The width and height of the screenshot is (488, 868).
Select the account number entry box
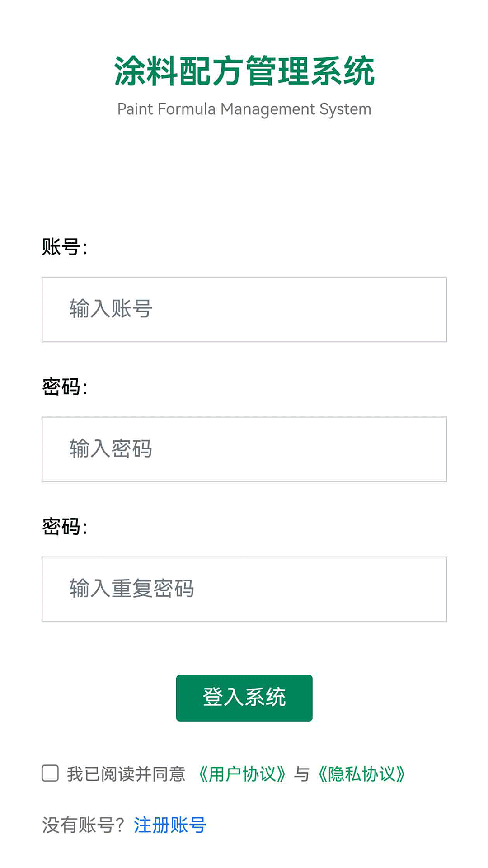pyautogui.click(x=244, y=309)
